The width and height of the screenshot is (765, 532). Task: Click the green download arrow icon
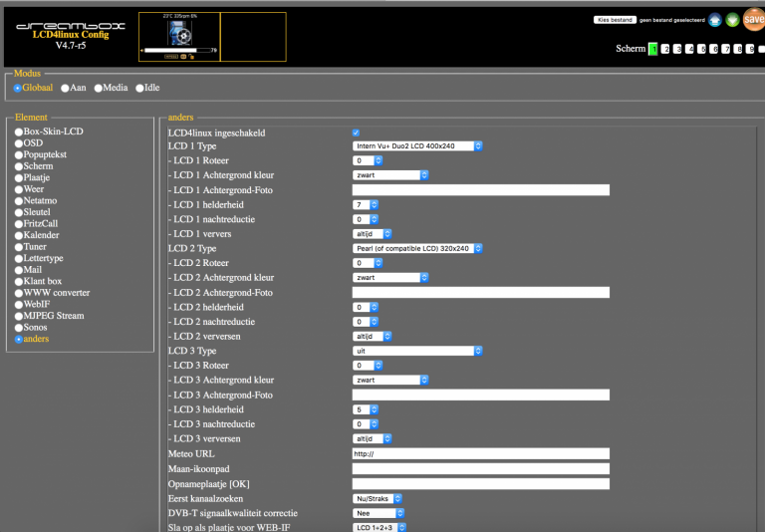click(x=732, y=20)
